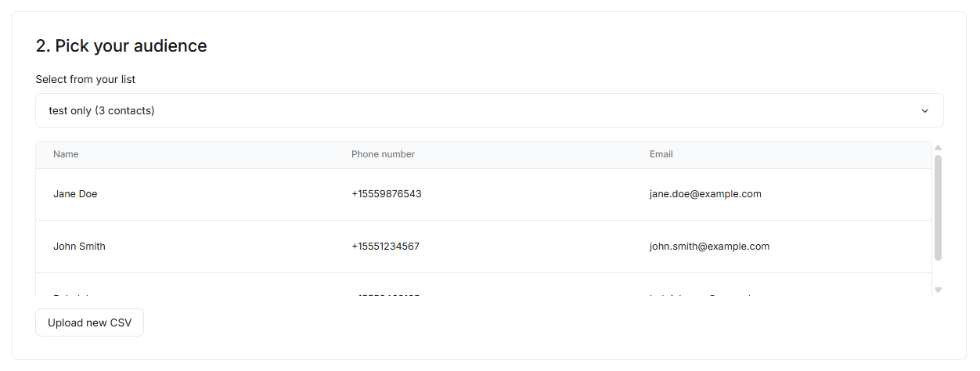Click the chevron arrow in the list selector

[924, 111]
